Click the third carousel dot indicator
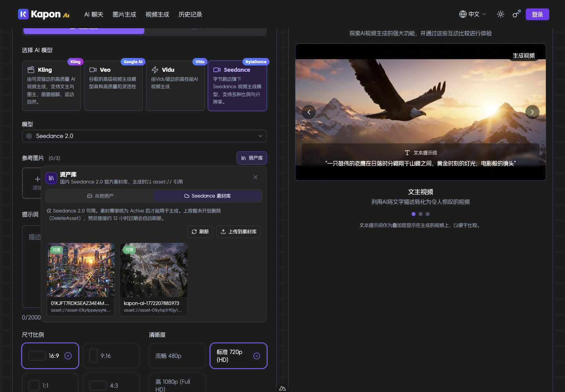565x392 pixels. (428, 214)
